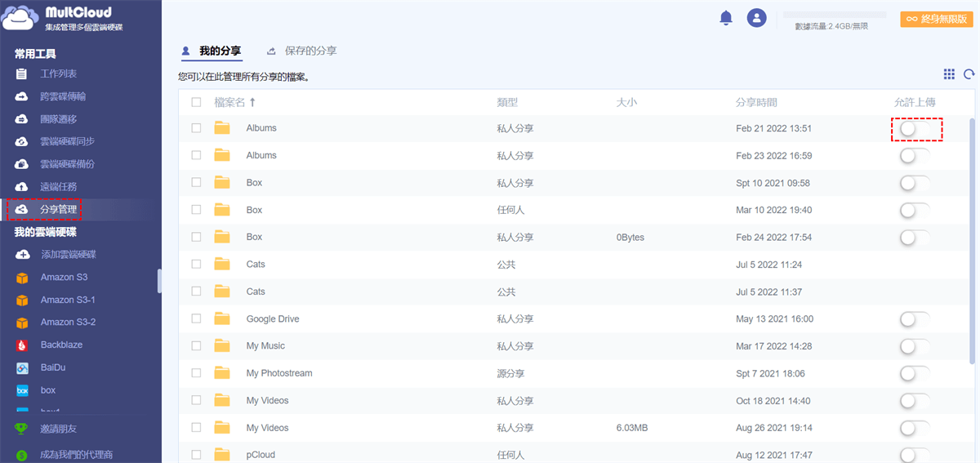Screen dimensions: 980x463
Task: Open 工作列表 in the sidebar
Action: pos(59,73)
